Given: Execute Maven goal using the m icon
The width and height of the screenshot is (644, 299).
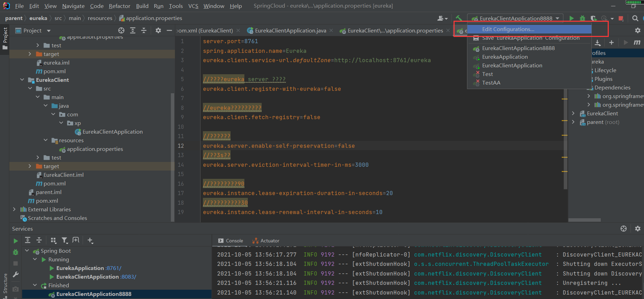Looking at the screenshot, I should pos(637,42).
